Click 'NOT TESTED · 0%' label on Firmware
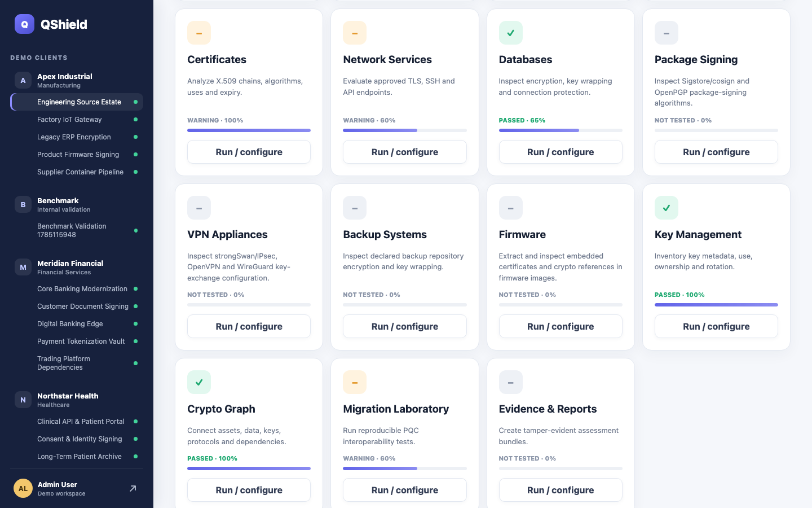This screenshot has width=812, height=508. click(527, 295)
